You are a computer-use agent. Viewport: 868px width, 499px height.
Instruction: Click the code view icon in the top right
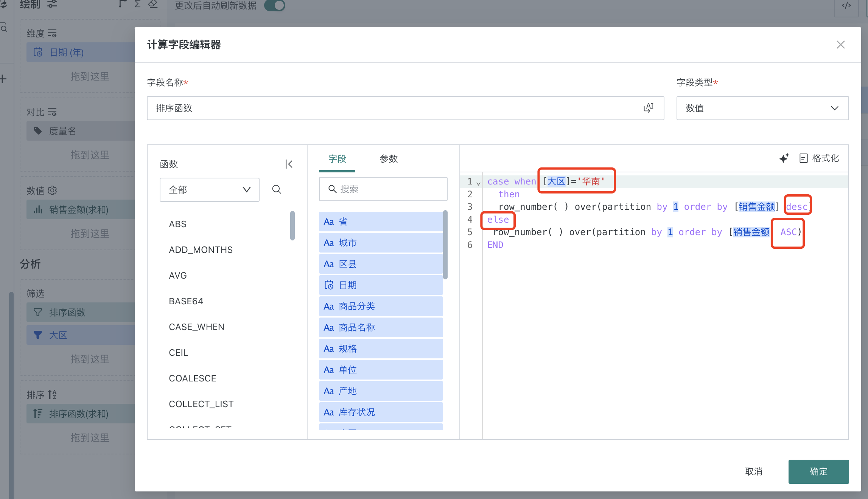pos(846,6)
